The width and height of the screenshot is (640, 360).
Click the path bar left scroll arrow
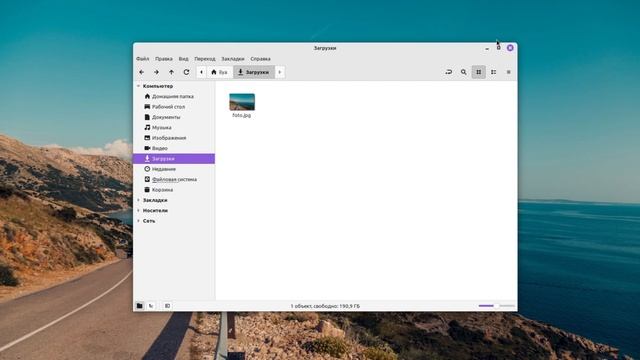click(201, 72)
